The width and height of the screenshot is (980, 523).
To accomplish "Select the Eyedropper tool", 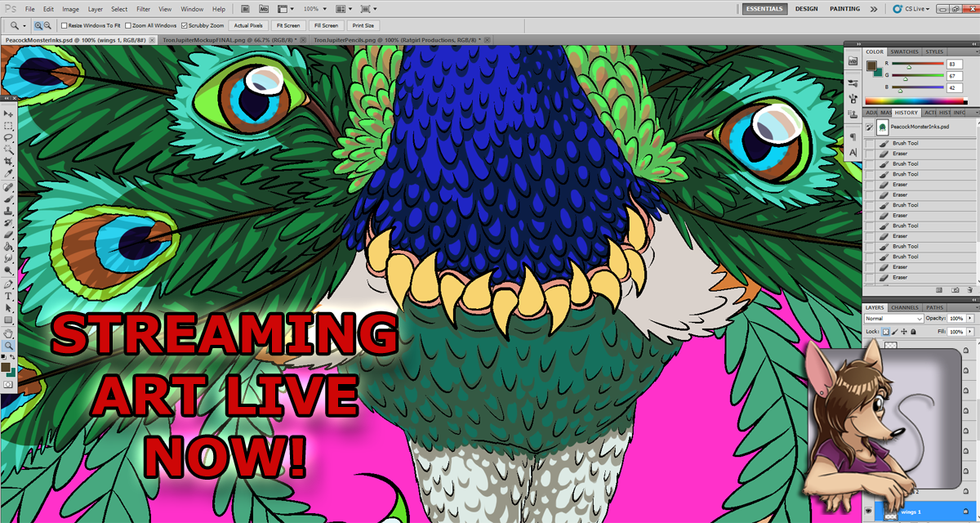I will [x=9, y=174].
